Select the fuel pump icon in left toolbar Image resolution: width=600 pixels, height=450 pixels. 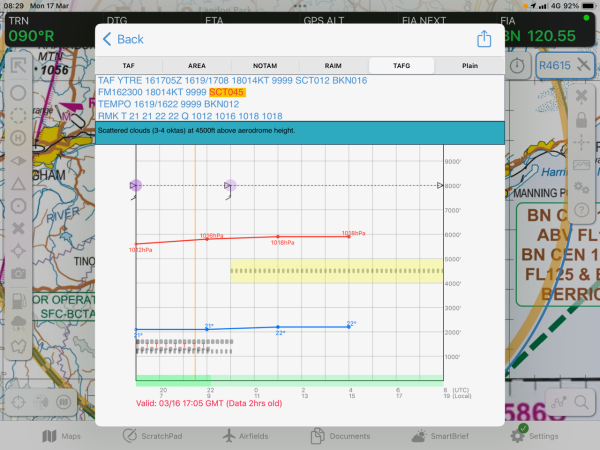click(x=18, y=298)
